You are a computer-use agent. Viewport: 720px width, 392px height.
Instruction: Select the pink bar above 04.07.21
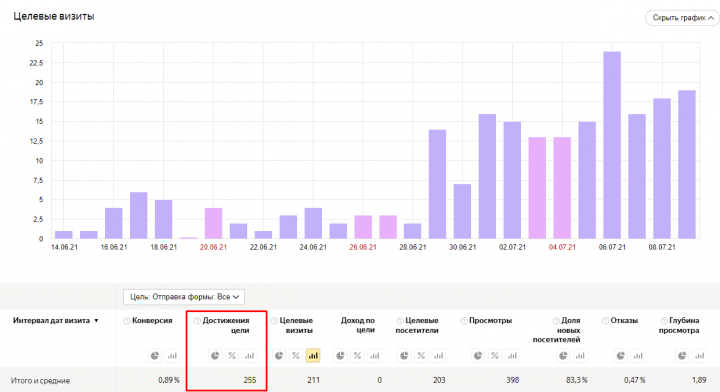click(x=562, y=188)
